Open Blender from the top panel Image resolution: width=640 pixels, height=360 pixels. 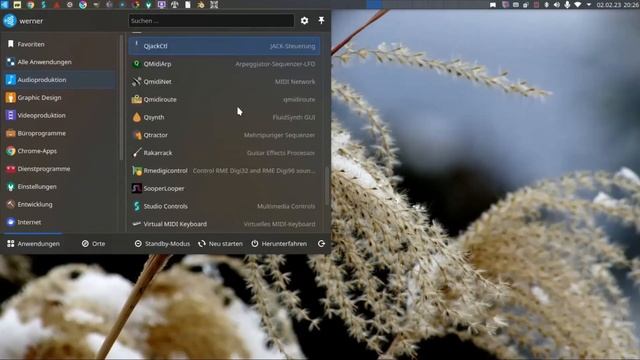tap(201, 4)
